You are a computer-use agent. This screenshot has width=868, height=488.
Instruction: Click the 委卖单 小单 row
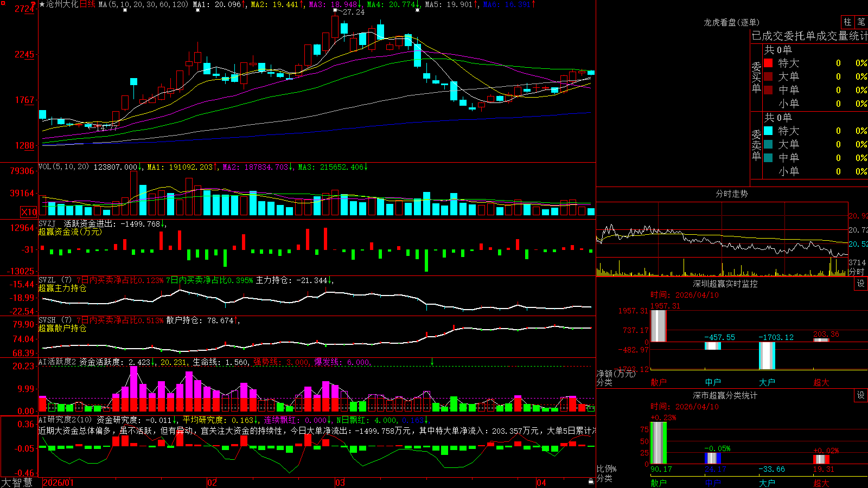point(815,171)
